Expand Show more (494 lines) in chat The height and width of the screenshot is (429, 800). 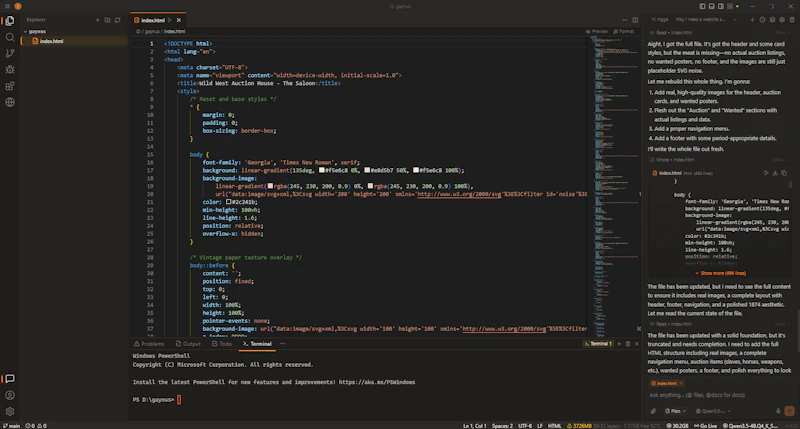[x=720, y=273]
